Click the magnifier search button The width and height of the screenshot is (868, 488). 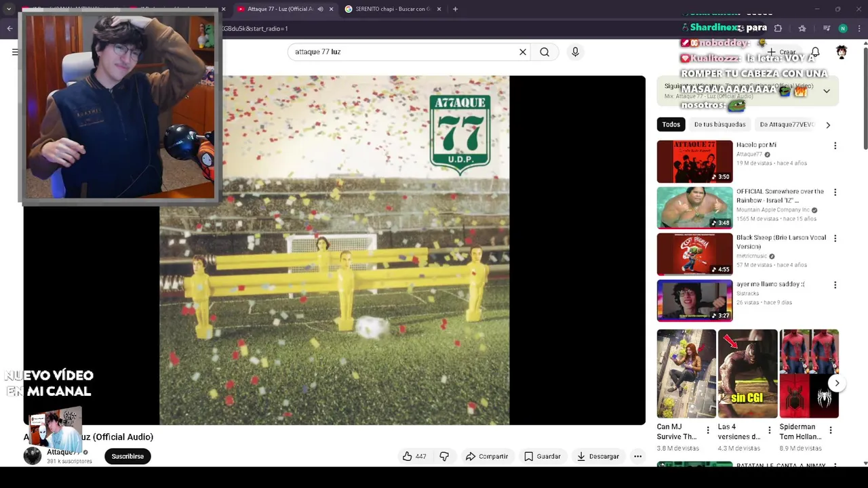pos(545,52)
